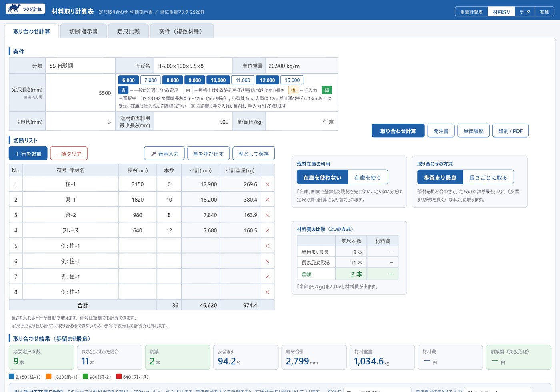Go to the 在庫 navigation item
The image size is (560, 392).
pyautogui.click(x=544, y=12)
